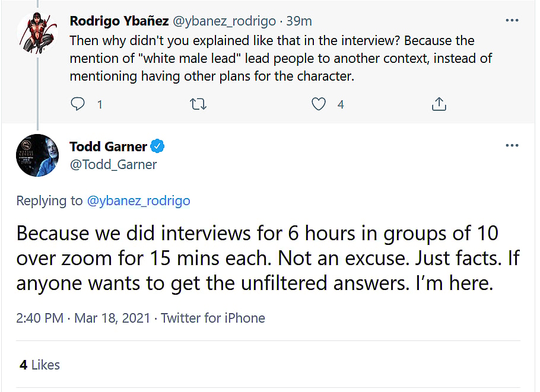
Task: Open more options on Rodrigo's tweet
Action: (x=512, y=20)
